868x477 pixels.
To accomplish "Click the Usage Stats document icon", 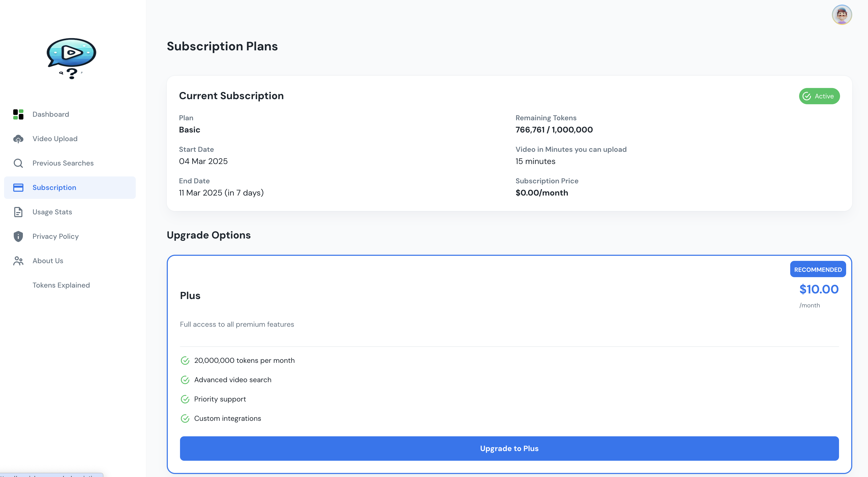I will click(x=18, y=212).
